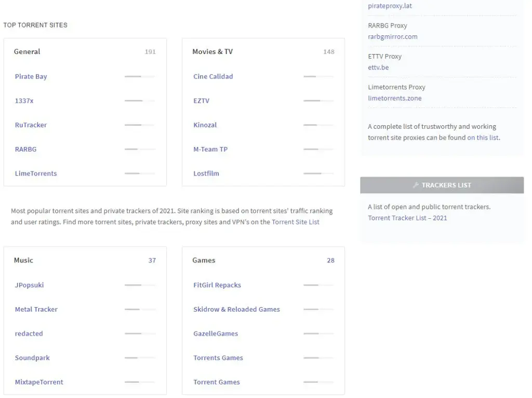Screen dimensions: 532x398
Task: Click the Music category count 37
Action: [x=152, y=260]
